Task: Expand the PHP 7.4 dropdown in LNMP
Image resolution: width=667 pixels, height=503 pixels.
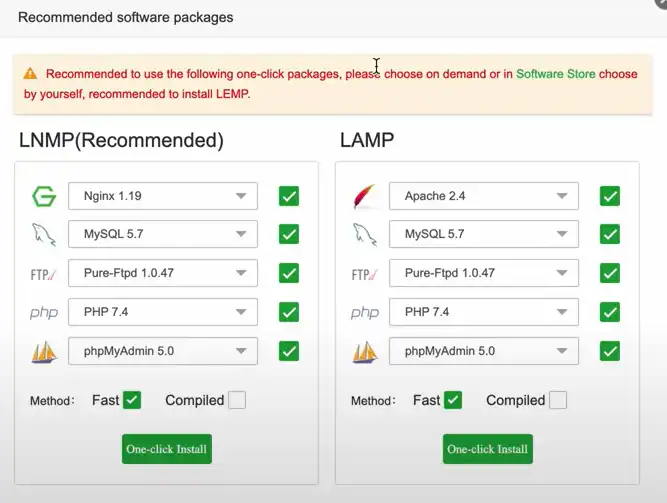Action: point(162,312)
